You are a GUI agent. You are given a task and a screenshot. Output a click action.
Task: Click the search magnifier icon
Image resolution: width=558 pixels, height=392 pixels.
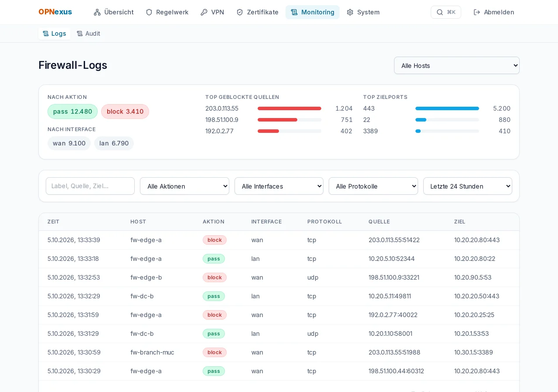coord(440,12)
